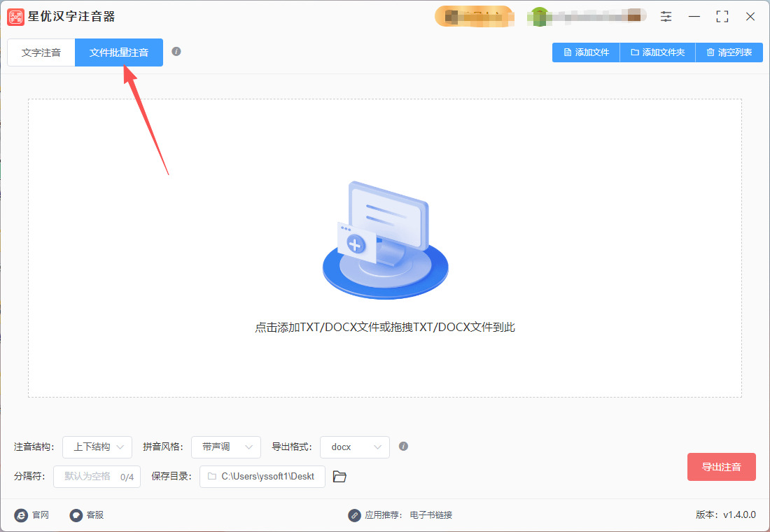Screen dimensions: 770x532
Task: Open the 拼音风格 dropdown showing 带声调
Action: click(225, 447)
